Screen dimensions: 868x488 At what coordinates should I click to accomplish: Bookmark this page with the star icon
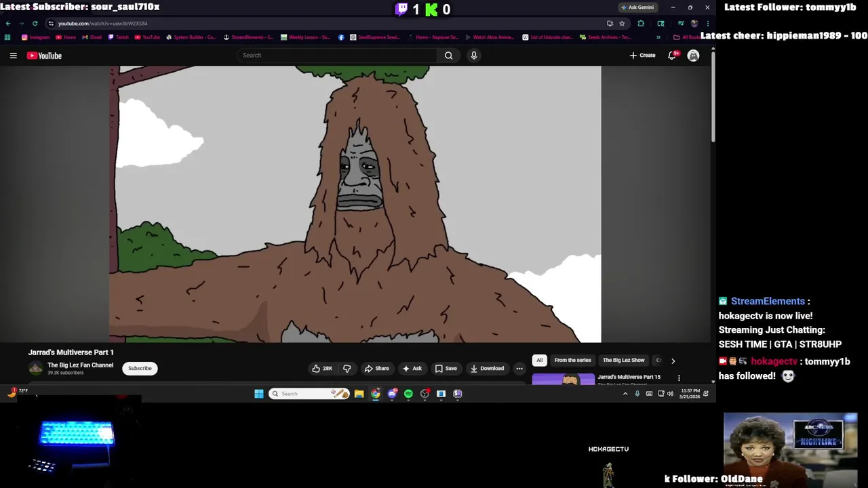click(x=622, y=23)
